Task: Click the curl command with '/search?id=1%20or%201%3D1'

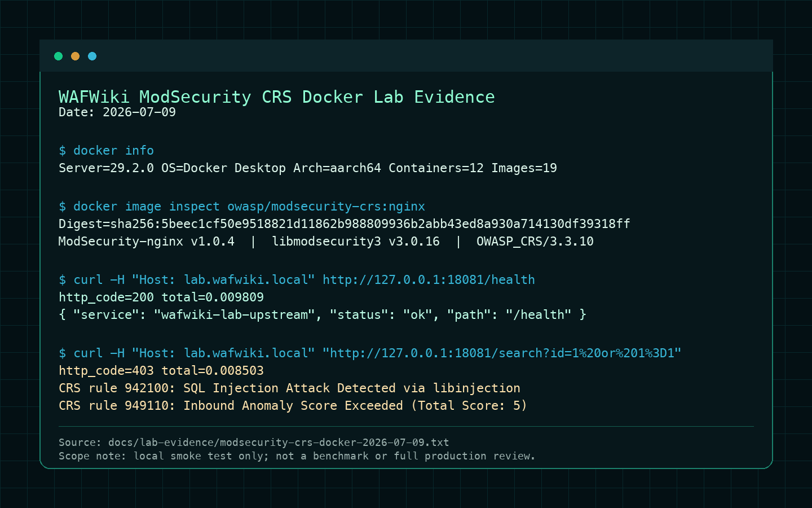Action: pyautogui.click(x=370, y=353)
